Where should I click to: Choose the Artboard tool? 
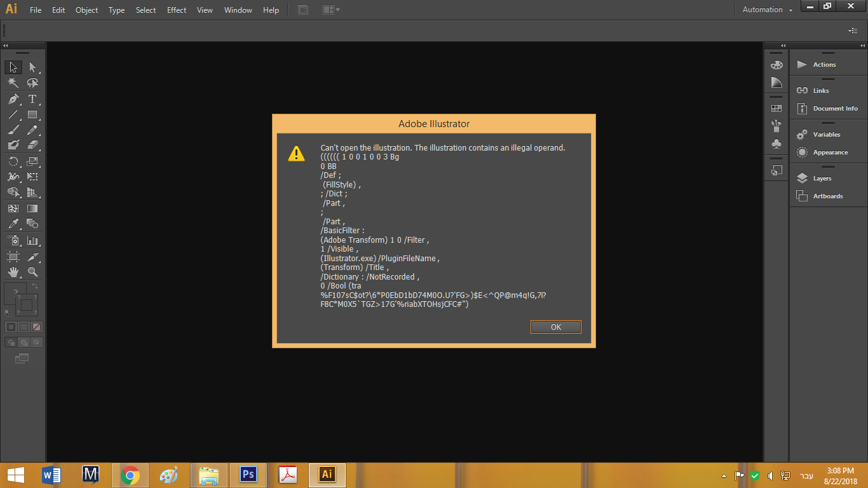coord(13,257)
